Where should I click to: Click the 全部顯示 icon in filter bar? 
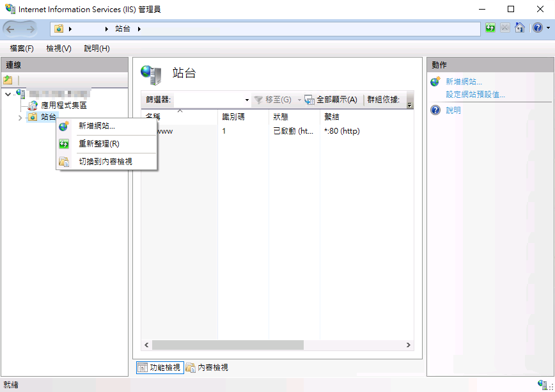point(309,100)
